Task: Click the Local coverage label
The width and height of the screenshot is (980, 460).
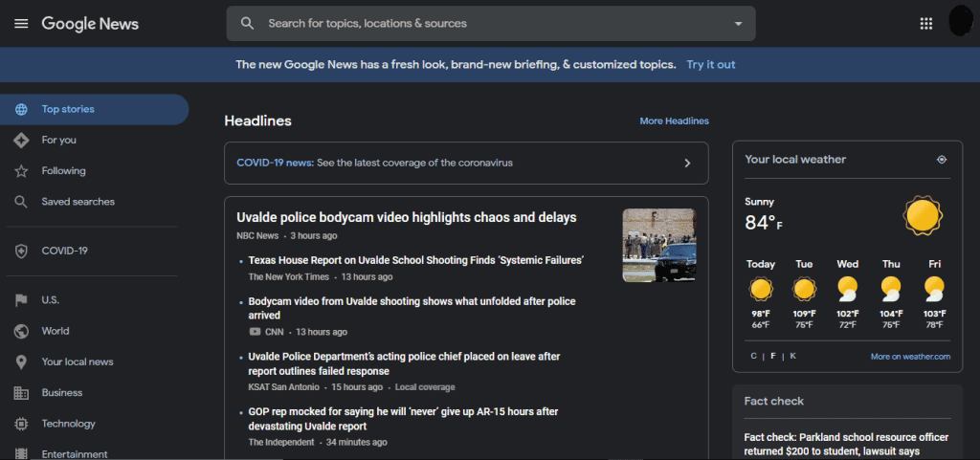Action: point(425,387)
